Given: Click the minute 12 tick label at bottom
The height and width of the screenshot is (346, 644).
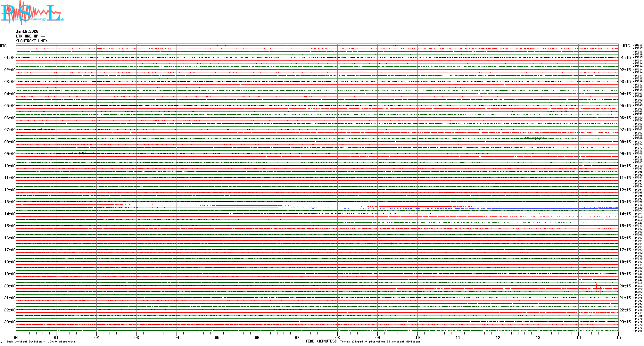Looking at the screenshot, I should 498,337.
